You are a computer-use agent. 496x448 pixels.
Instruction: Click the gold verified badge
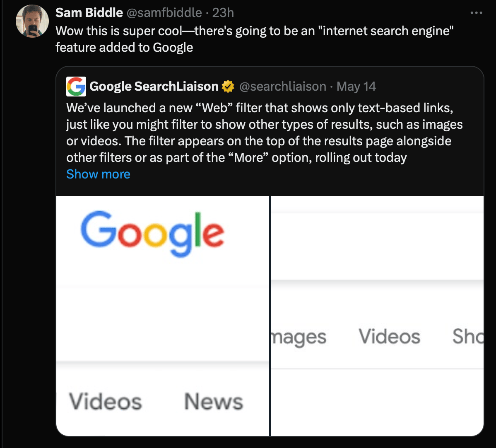228,87
